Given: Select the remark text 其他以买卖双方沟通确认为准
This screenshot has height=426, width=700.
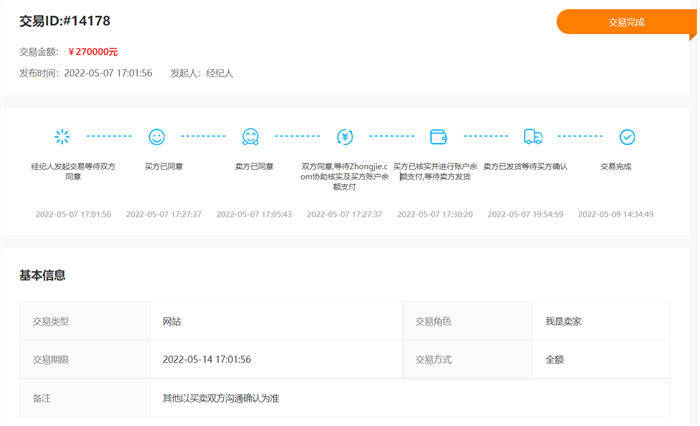Looking at the screenshot, I should pyautogui.click(x=220, y=398).
